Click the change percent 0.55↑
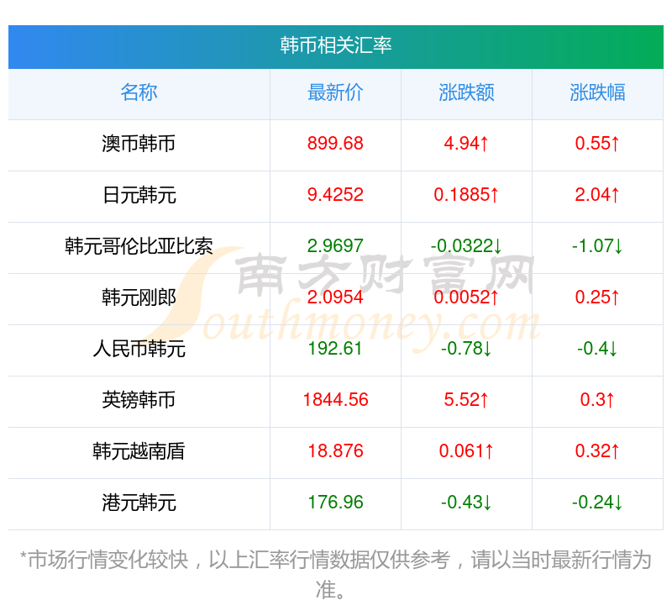672x616 pixels. (x=597, y=144)
